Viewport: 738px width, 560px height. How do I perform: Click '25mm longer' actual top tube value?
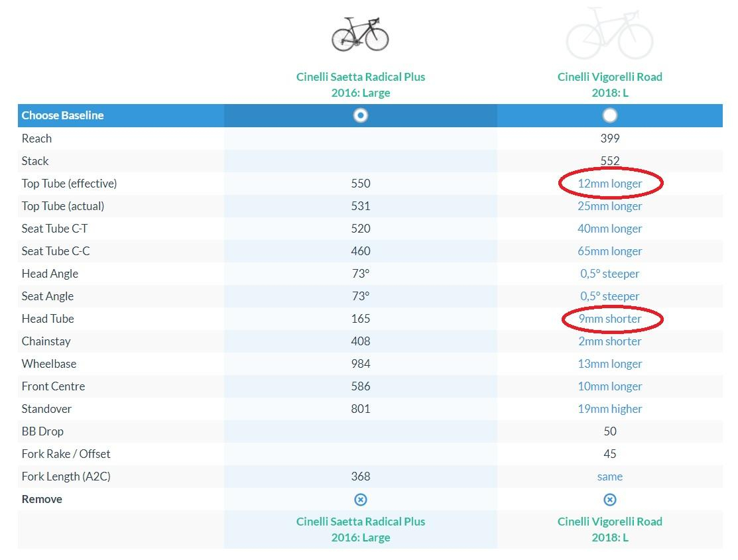point(609,206)
